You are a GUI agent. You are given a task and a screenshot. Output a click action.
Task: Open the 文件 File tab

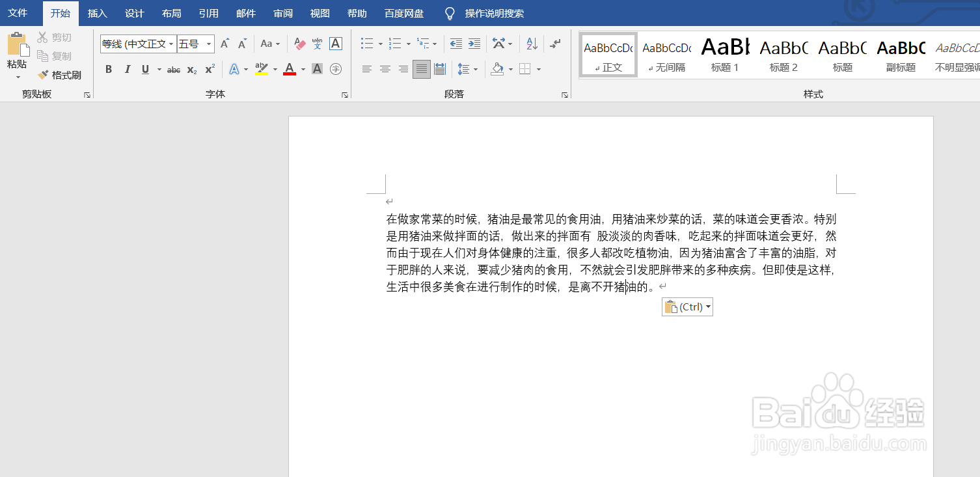pos(18,13)
